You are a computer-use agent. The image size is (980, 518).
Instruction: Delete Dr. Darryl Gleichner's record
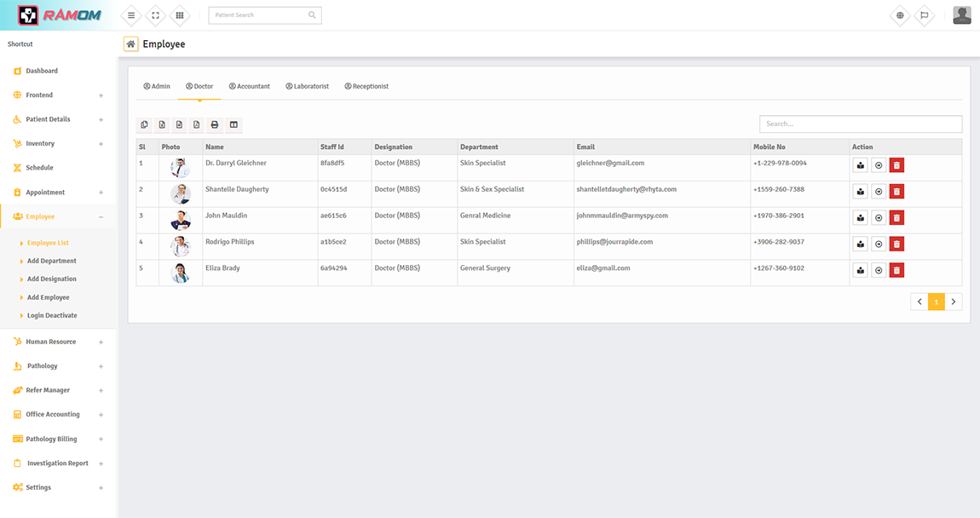[896, 165]
